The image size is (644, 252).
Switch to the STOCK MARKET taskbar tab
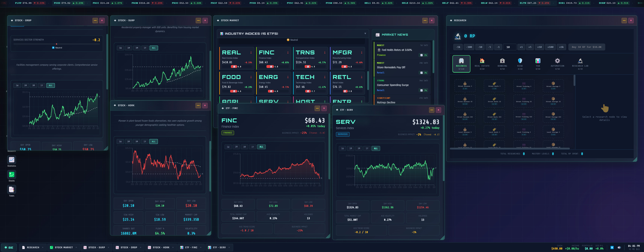click(64, 247)
